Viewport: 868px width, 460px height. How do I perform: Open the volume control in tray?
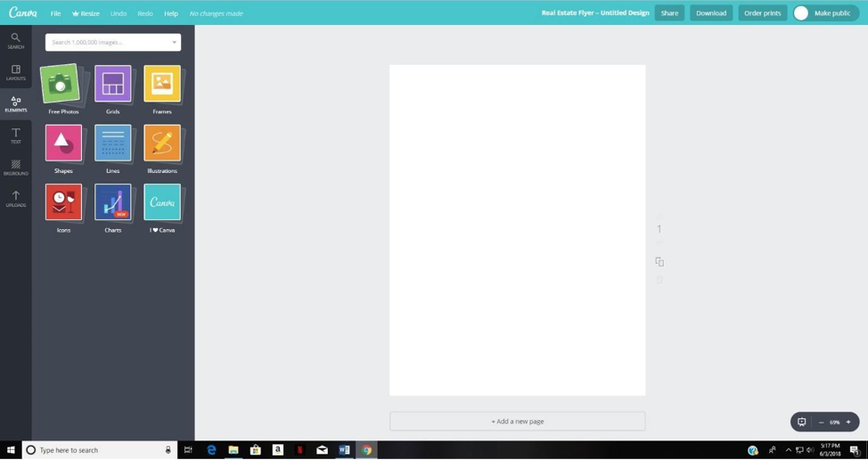click(x=810, y=450)
